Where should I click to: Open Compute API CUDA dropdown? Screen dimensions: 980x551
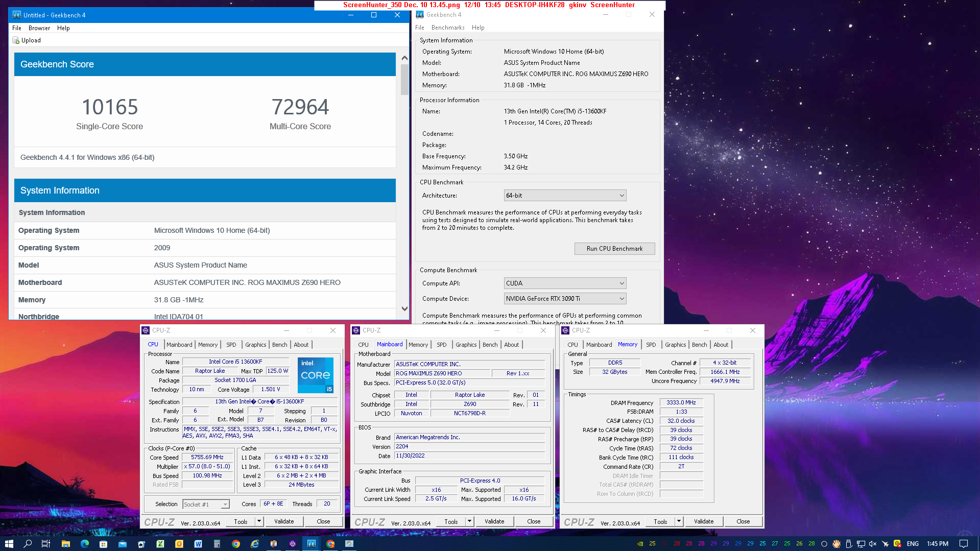click(565, 283)
